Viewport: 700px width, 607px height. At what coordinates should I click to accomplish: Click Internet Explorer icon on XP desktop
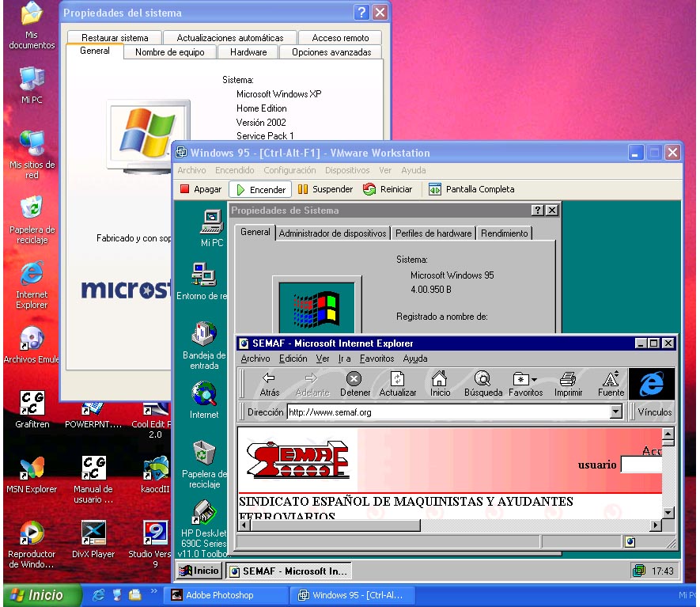click(32, 285)
